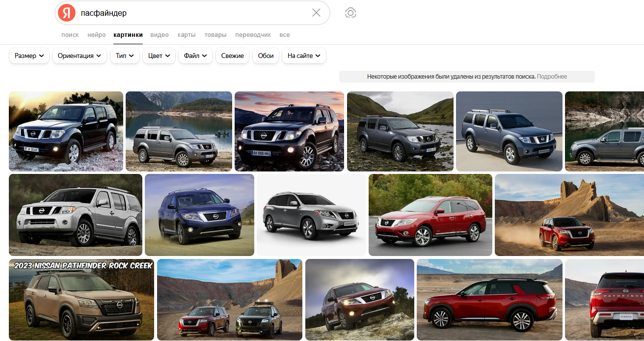Screen dimensions: 644x341
Task: Expand the Тип filter dropdown
Action: 125,56
